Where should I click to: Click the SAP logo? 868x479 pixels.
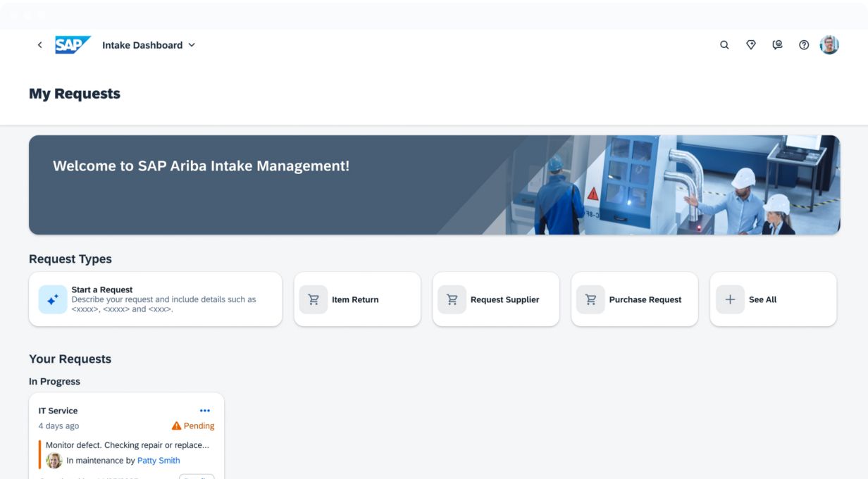tap(73, 45)
